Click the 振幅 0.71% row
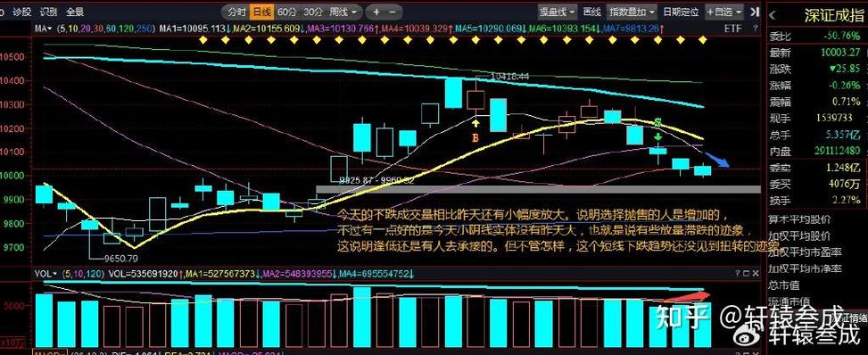This screenshot has width=868, height=355. click(816, 102)
